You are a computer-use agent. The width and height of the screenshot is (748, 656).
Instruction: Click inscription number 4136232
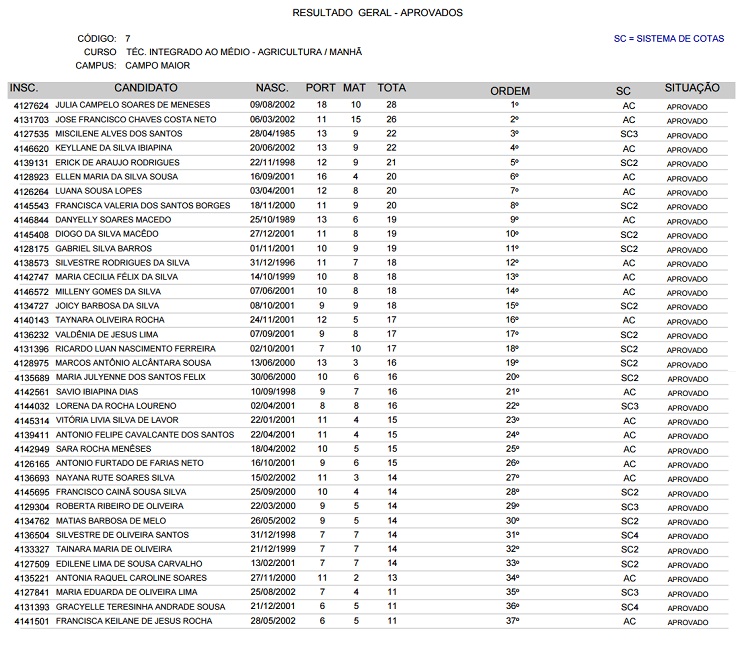pos(31,334)
